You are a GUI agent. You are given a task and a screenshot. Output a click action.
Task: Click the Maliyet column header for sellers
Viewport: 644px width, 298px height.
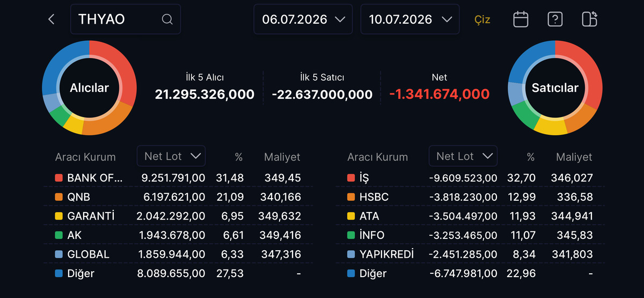[x=574, y=157]
